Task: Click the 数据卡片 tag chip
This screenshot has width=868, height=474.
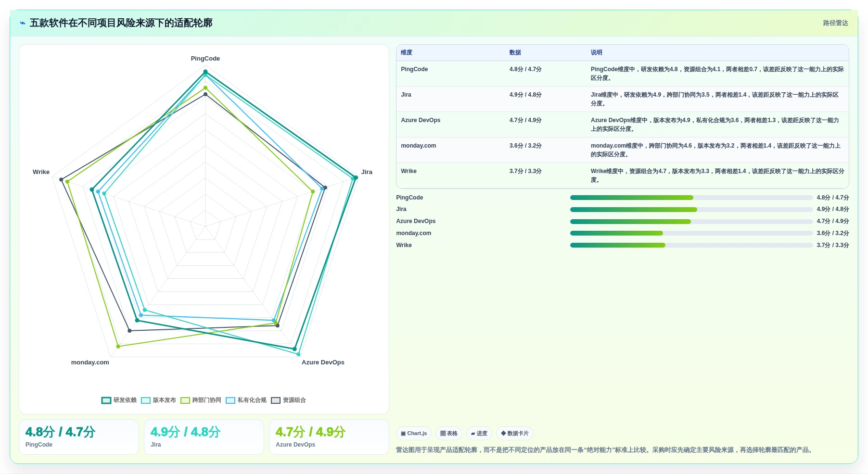Action: [515, 433]
